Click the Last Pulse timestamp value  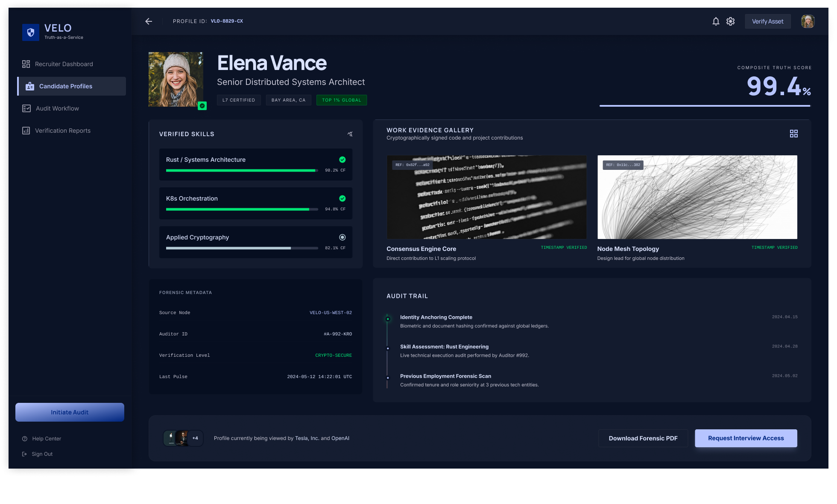tap(319, 377)
